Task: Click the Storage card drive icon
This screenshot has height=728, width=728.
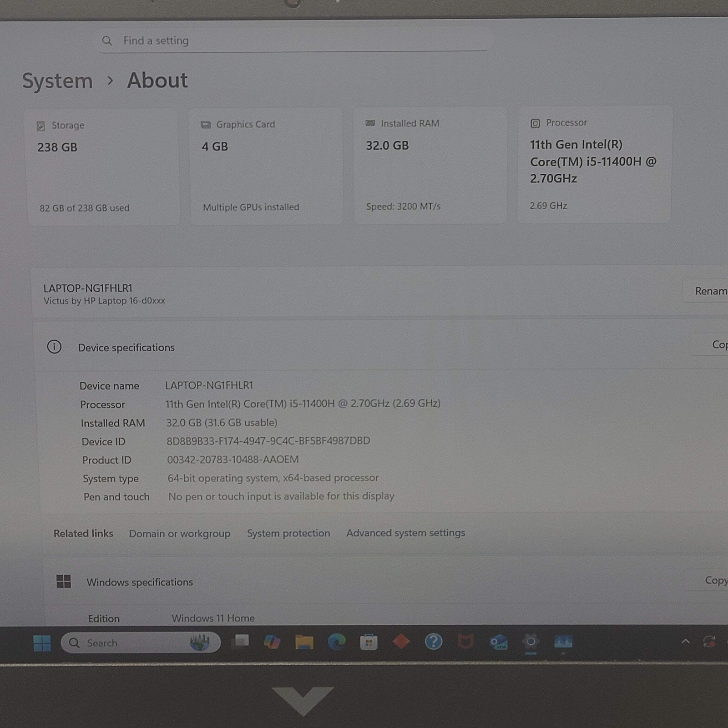Action: pyautogui.click(x=40, y=126)
